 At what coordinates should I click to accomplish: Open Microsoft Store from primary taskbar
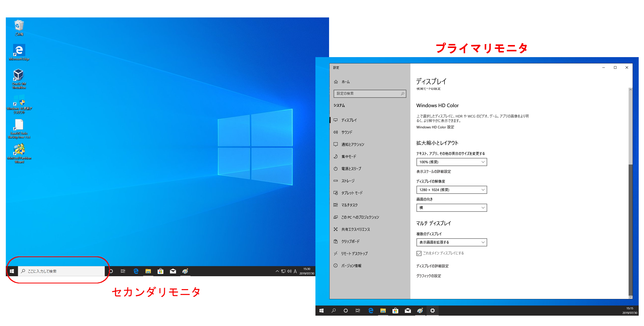395,311
